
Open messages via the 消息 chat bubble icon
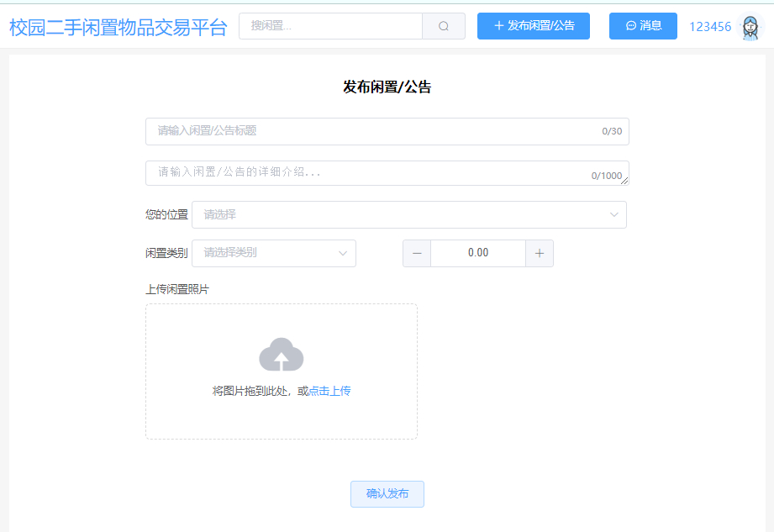click(x=630, y=26)
